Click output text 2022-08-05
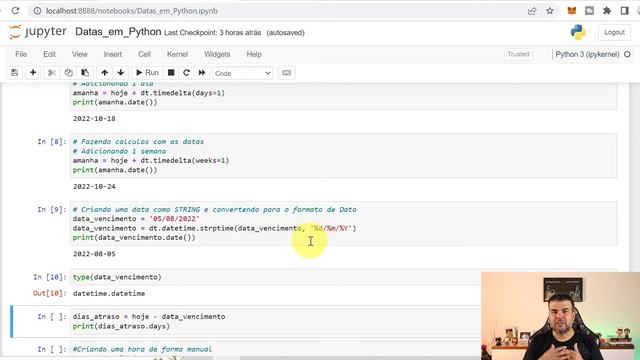This screenshot has height=360, width=640. (x=94, y=254)
